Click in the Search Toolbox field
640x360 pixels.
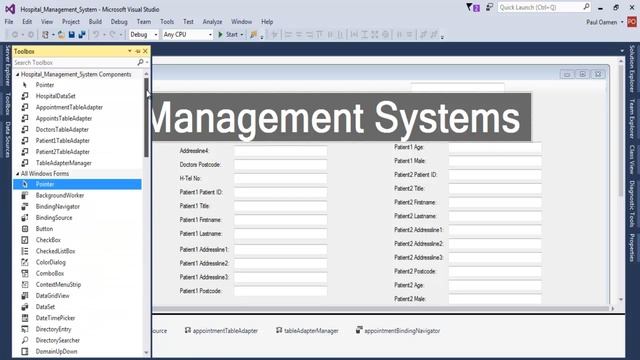point(75,62)
